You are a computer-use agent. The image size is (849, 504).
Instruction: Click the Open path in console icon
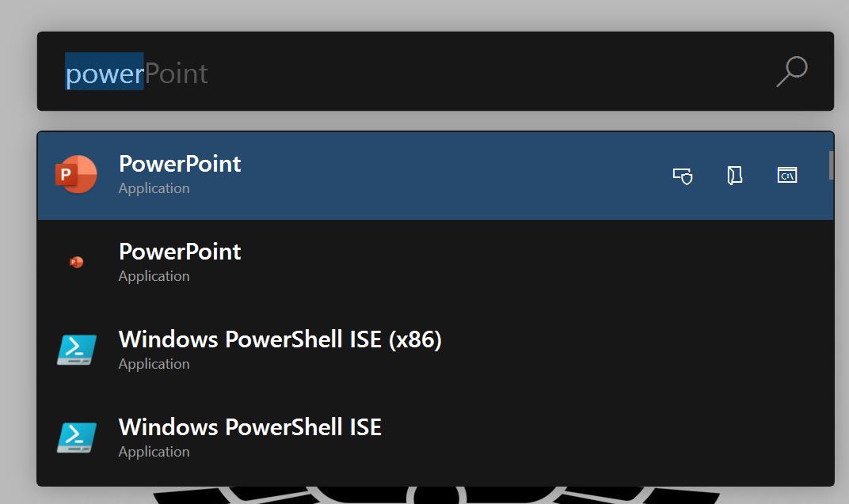(x=786, y=175)
